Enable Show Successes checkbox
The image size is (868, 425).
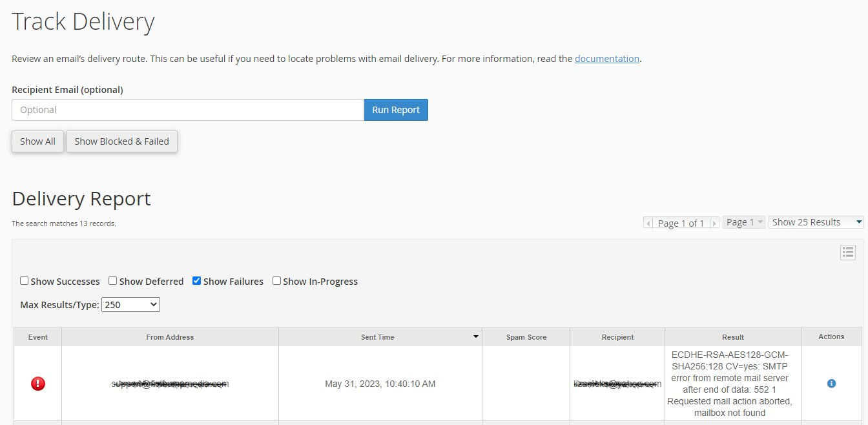click(x=25, y=281)
